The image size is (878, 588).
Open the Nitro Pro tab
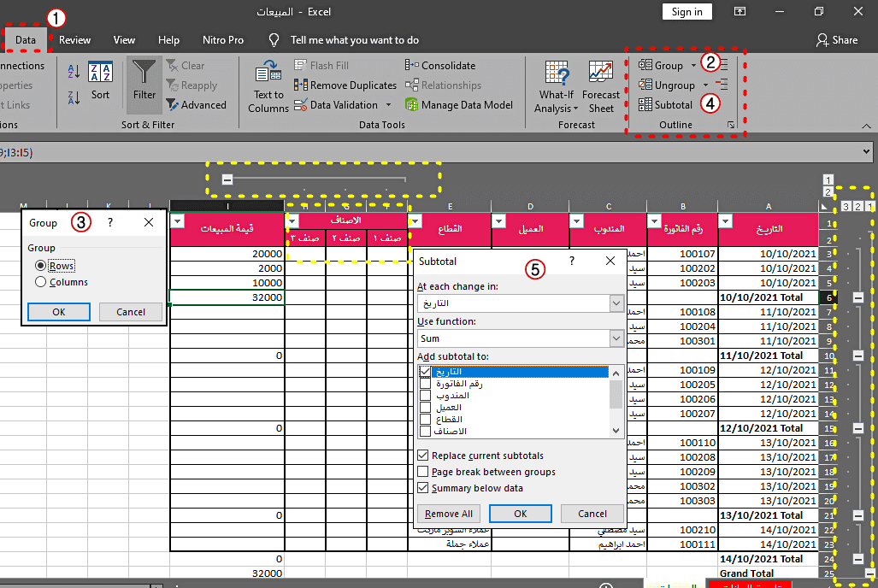pyautogui.click(x=223, y=40)
